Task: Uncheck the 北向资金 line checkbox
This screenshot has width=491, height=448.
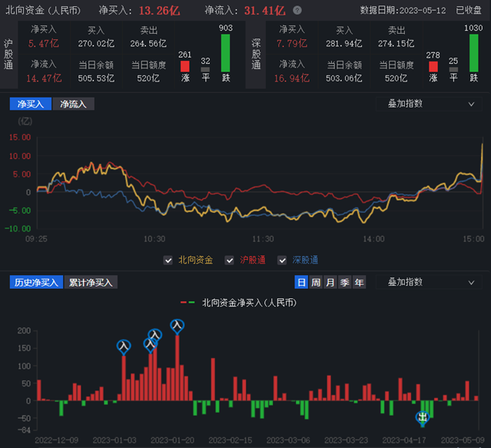Action: pos(168,261)
